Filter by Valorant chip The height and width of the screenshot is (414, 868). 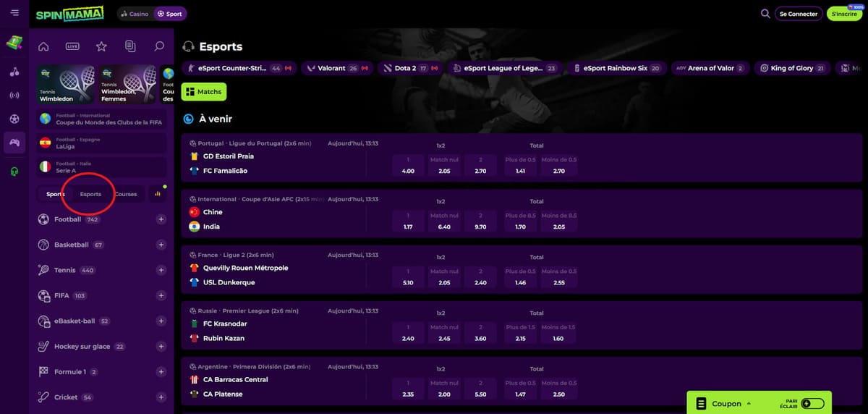tap(336, 68)
